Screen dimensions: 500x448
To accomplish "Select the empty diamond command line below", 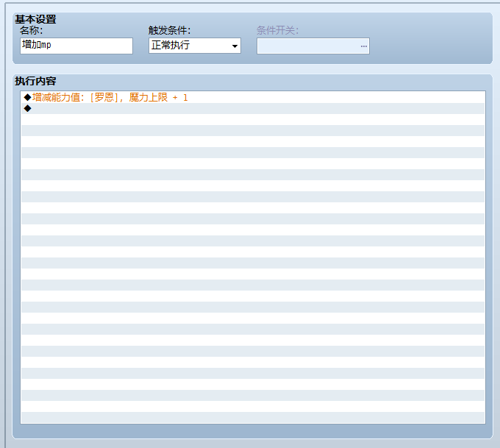I will [x=252, y=108].
